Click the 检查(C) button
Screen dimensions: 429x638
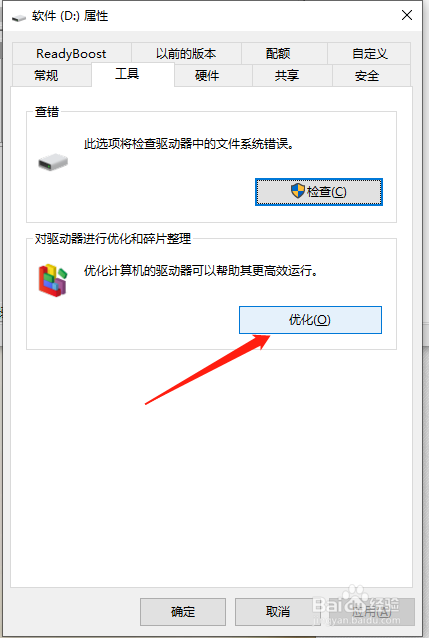pyautogui.click(x=319, y=192)
